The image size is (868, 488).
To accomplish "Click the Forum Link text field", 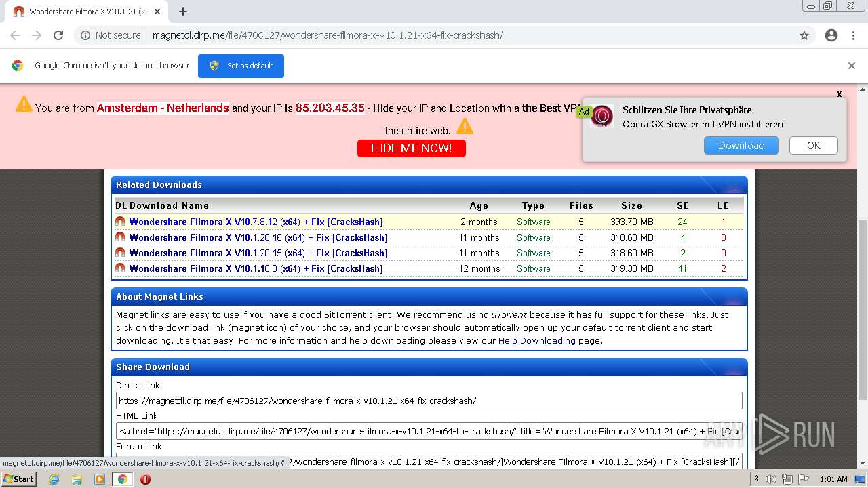I will point(429,462).
